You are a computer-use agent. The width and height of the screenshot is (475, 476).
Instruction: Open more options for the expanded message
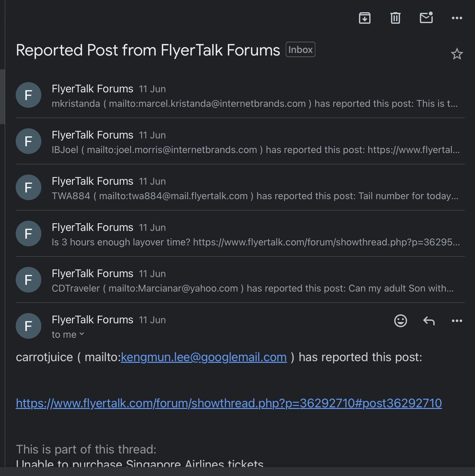[x=457, y=320]
